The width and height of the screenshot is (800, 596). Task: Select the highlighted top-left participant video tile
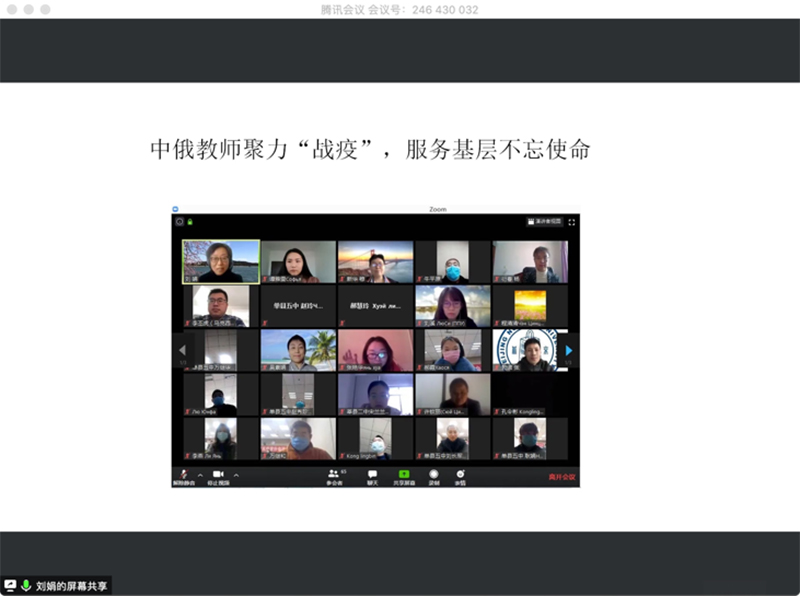pos(221,261)
